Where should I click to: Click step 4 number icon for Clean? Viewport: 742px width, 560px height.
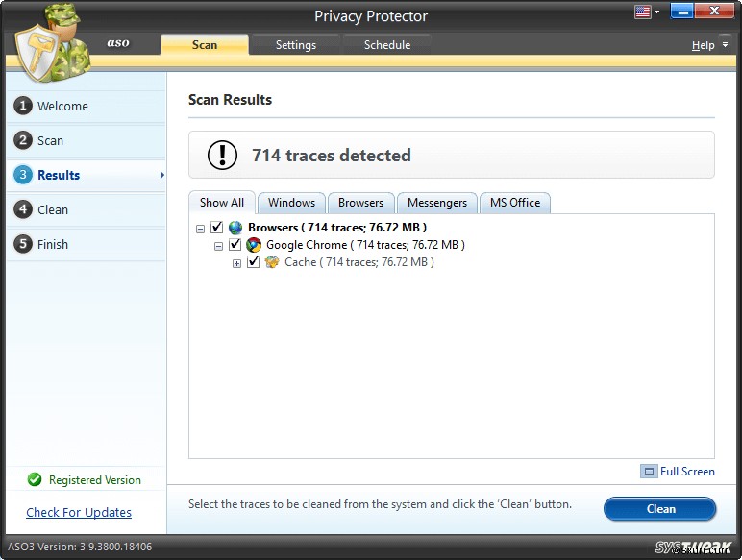[23, 209]
